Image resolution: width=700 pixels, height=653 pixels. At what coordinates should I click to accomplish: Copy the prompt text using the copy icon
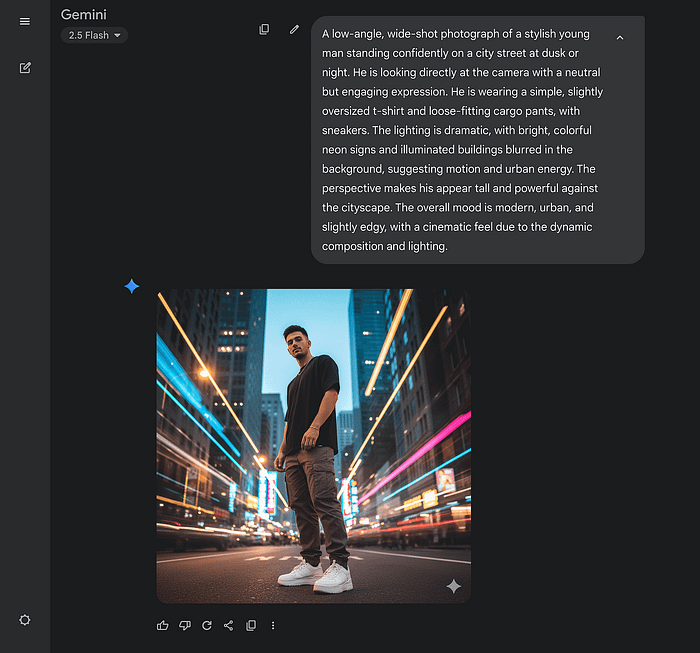pyautogui.click(x=264, y=30)
